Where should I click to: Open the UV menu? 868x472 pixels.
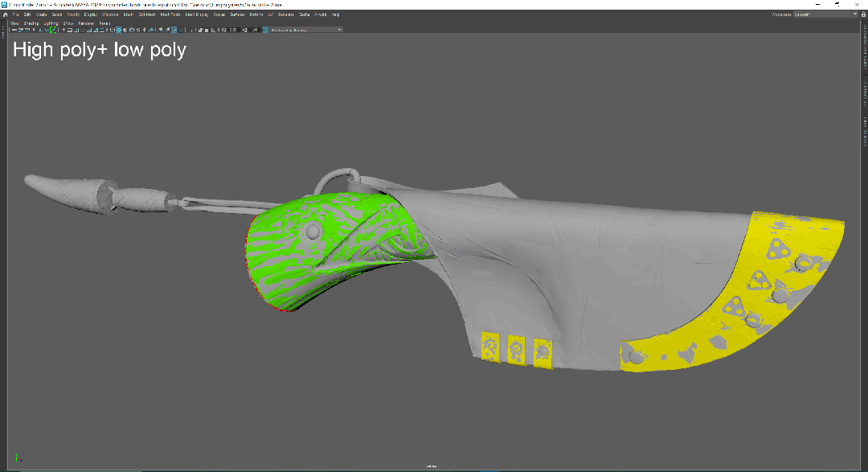(271, 14)
